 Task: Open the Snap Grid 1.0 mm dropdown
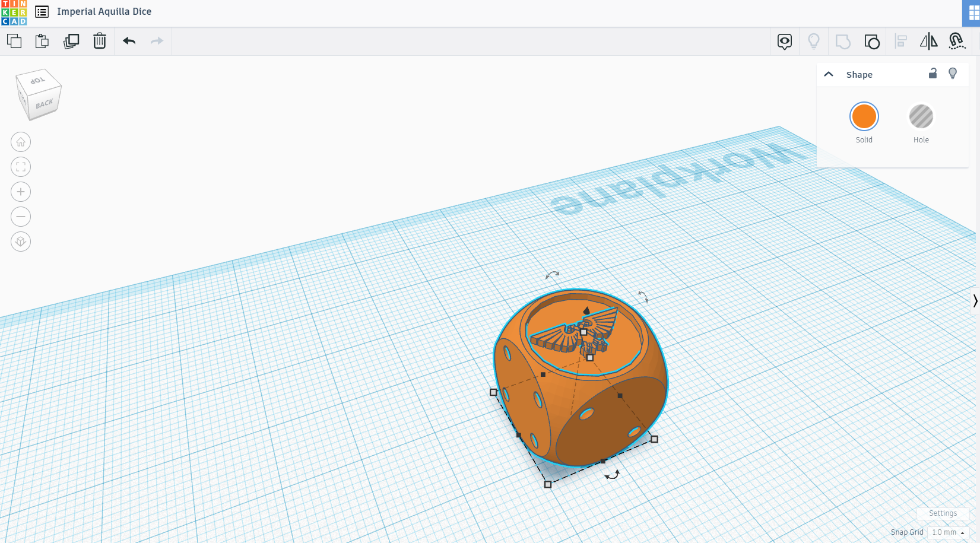point(948,532)
